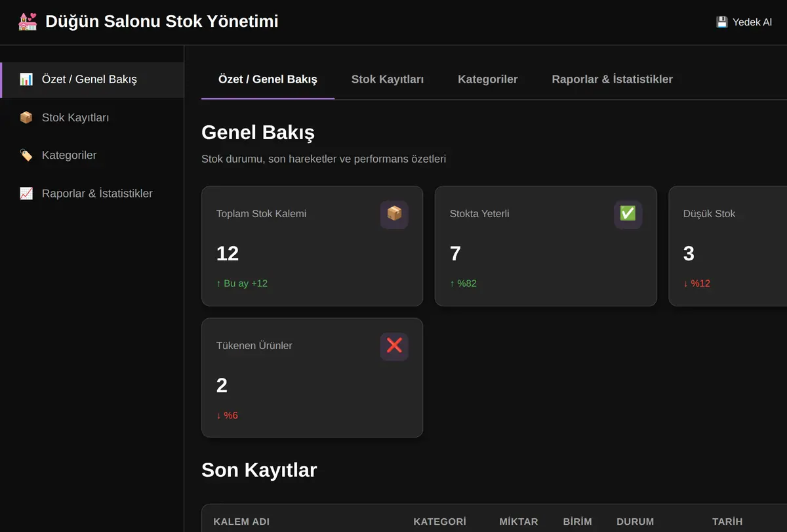The width and height of the screenshot is (787, 532).
Task: Click the bar chart icon for Özet
Action: coord(26,79)
